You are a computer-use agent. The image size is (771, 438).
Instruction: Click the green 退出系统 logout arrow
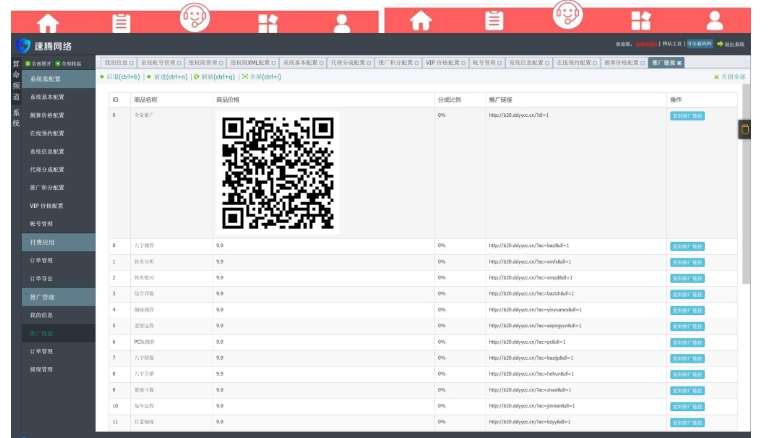(x=720, y=44)
